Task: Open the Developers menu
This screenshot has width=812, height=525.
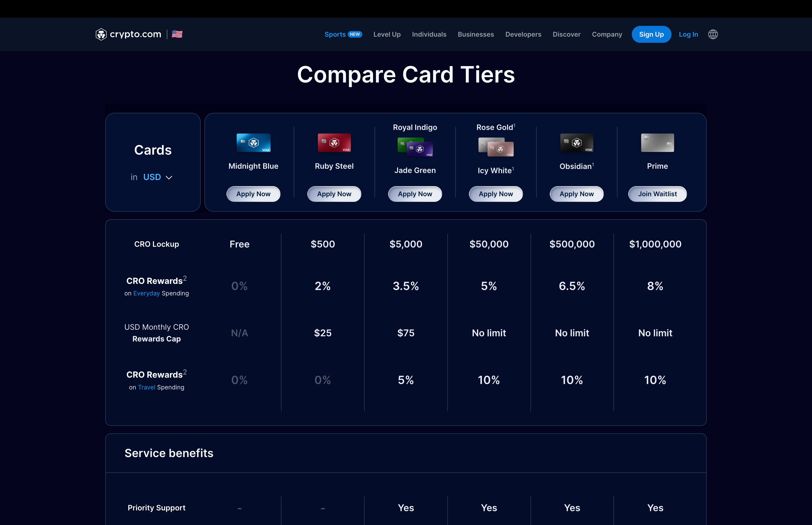Action: [523, 35]
